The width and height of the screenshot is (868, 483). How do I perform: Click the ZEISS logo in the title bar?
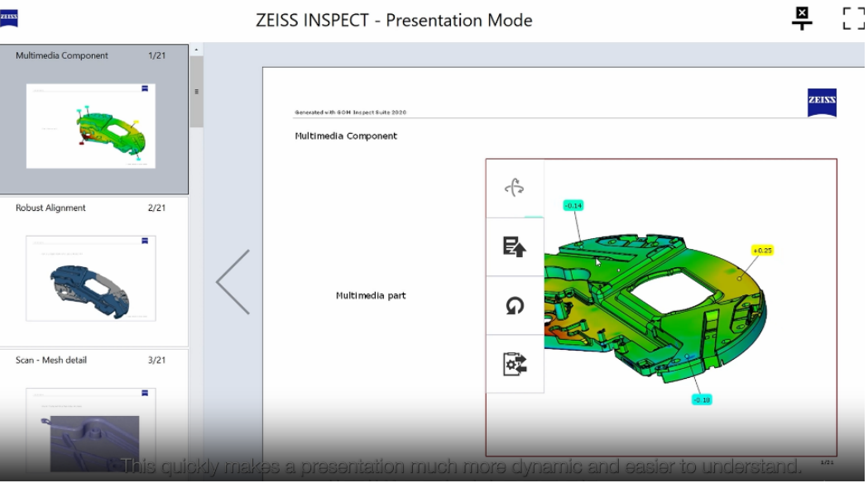9,17
